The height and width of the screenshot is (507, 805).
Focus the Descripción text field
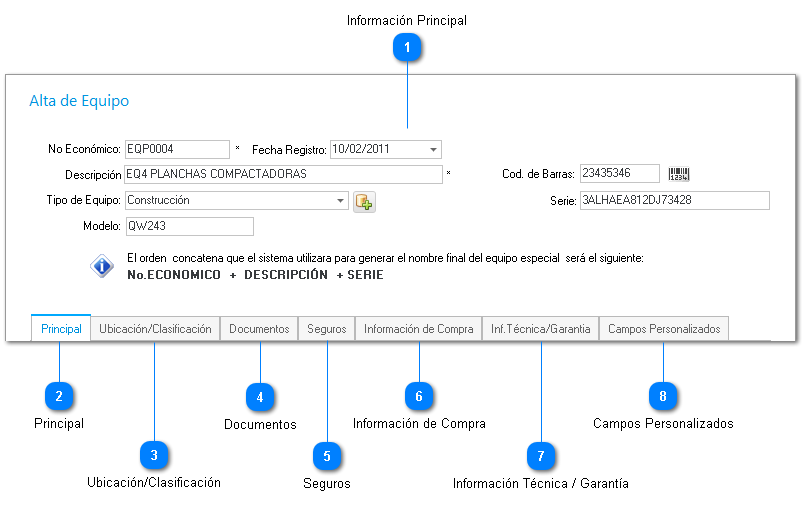click(x=283, y=174)
